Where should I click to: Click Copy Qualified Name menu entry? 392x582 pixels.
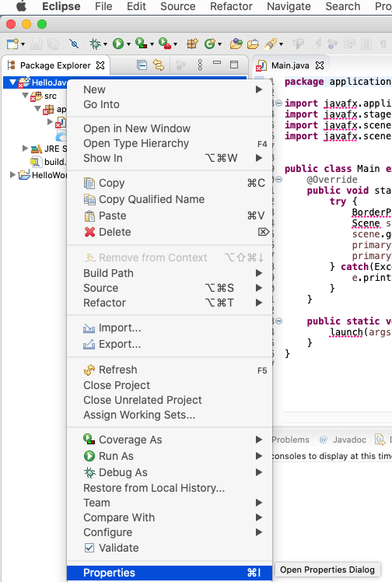[x=169, y=199]
